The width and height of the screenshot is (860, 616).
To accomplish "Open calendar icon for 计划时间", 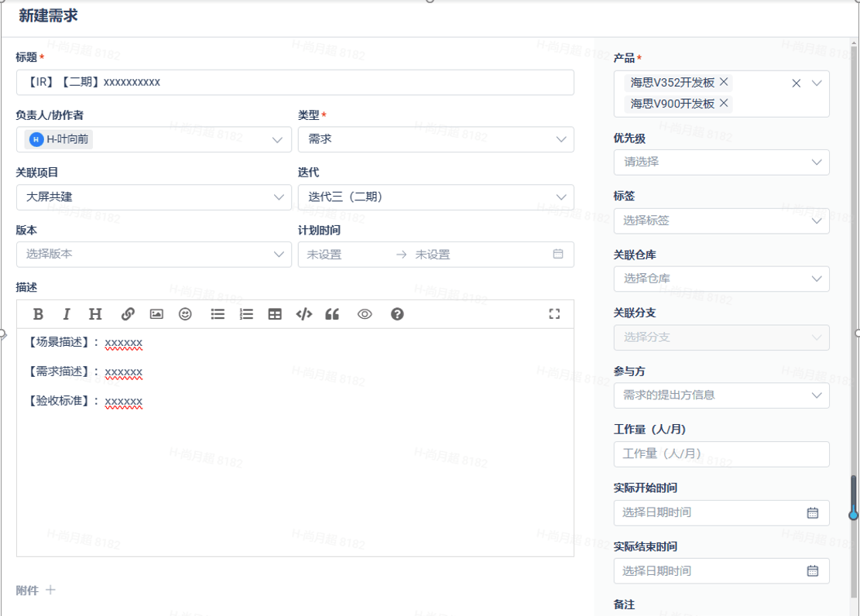I will click(558, 254).
